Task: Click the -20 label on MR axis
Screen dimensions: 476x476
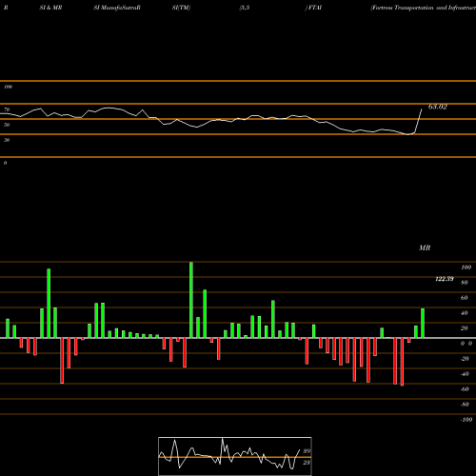Action: tap(465, 359)
